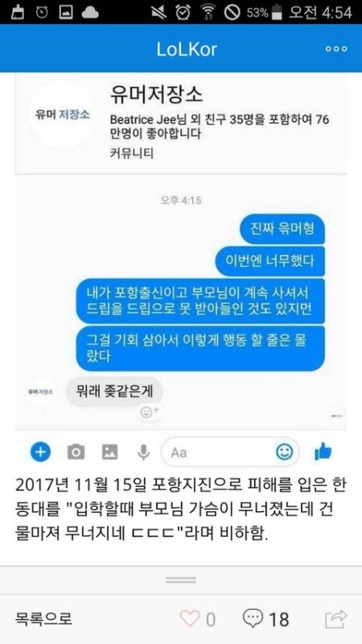This screenshot has width=362, height=644.
Task: Tap the share icon at bottom right
Action: tap(336, 618)
